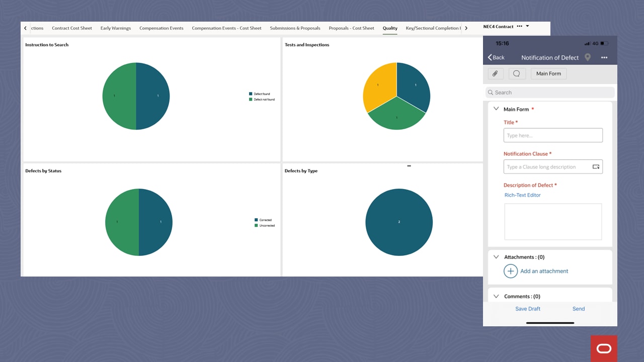644x362 pixels.
Task: Click the paperclip attachment icon
Action: [x=495, y=73]
